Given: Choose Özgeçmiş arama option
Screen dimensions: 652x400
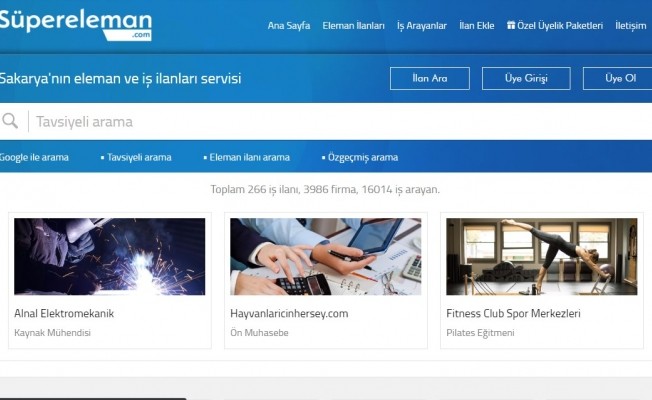Looking at the screenshot, I should [x=360, y=157].
